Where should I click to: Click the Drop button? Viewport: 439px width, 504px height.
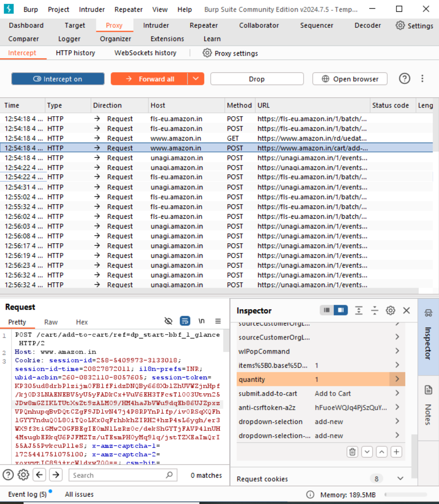(257, 79)
